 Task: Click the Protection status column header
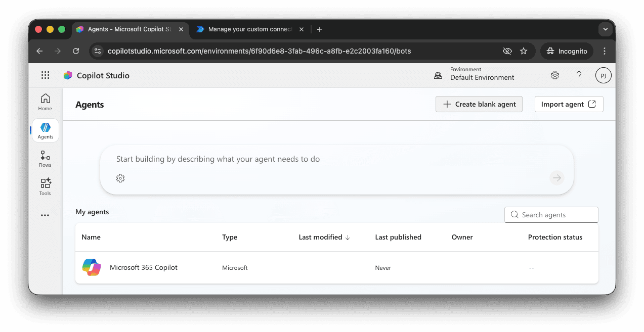coord(555,237)
